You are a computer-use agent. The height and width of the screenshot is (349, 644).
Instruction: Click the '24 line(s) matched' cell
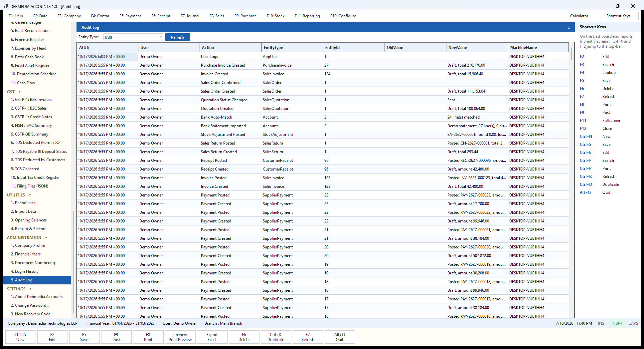point(477,117)
